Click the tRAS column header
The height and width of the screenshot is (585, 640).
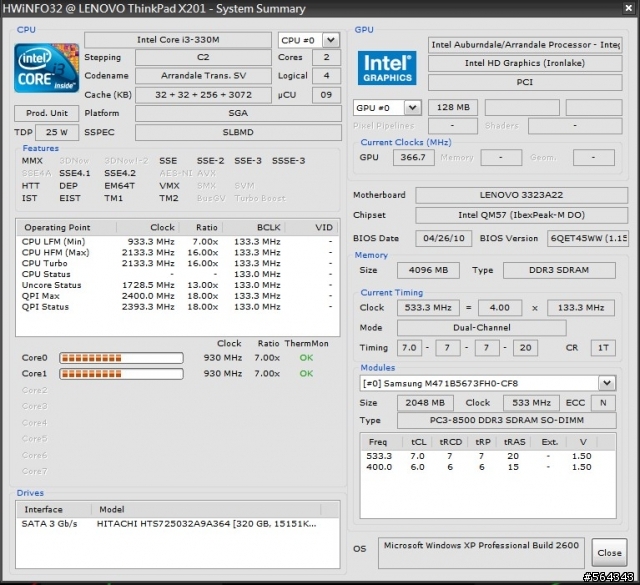514,442
